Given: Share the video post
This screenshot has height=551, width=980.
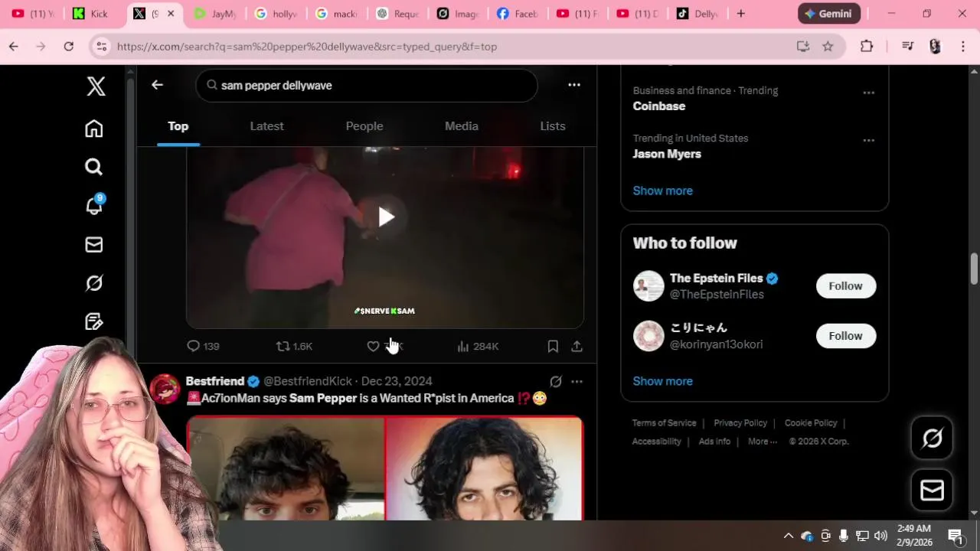Looking at the screenshot, I should tap(577, 346).
